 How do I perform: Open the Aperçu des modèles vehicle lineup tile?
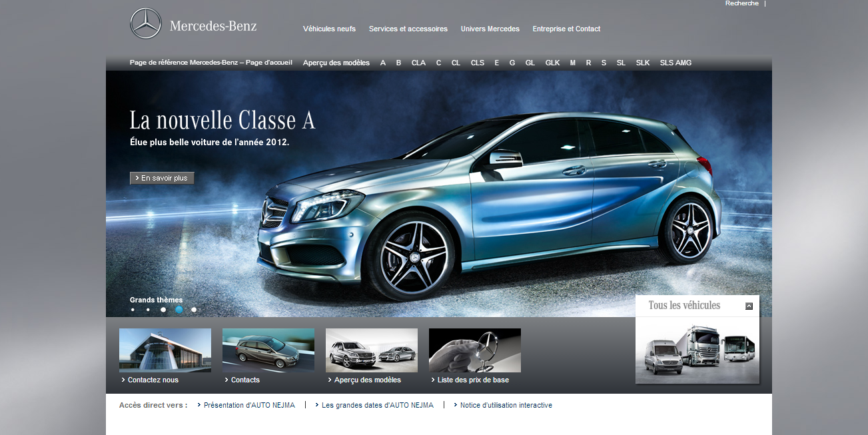coord(371,350)
